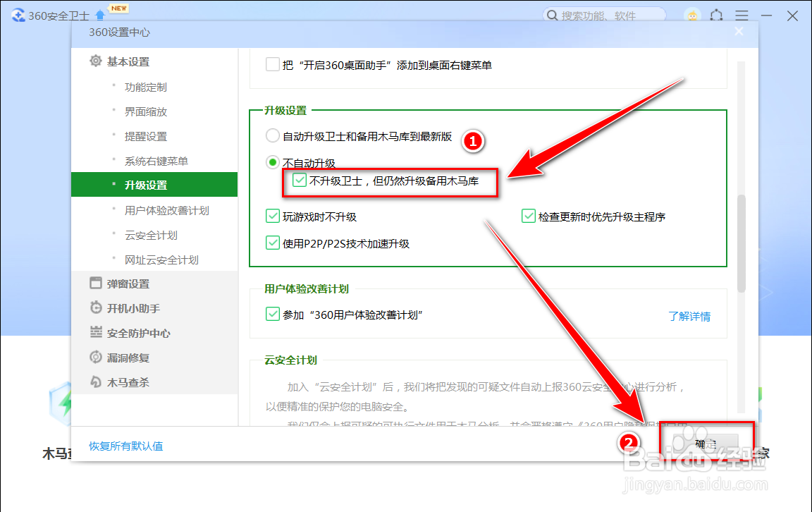Click the NEW badge beside the title
Viewport: 812px width, 512px height.
(118, 8)
